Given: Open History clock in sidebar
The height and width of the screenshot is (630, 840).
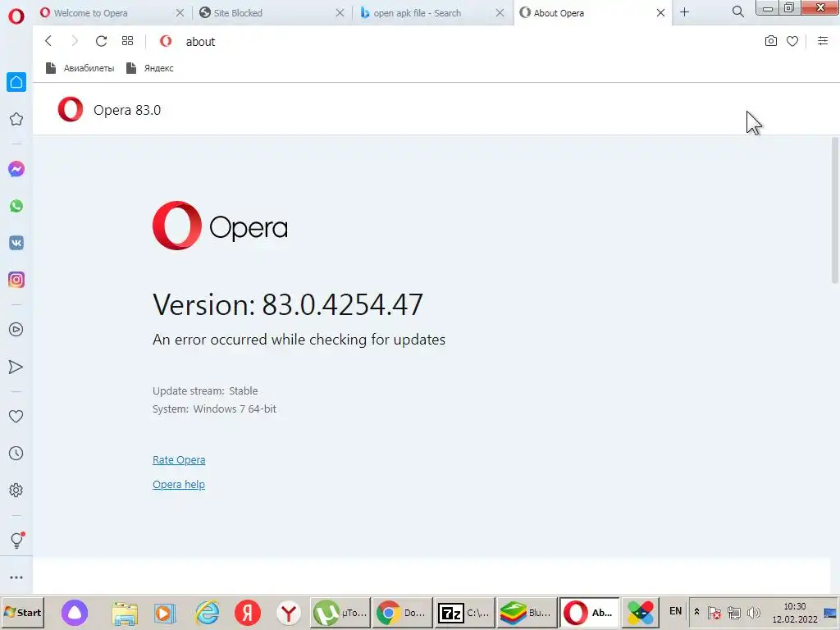Looking at the screenshot, I should [x=16, y=453].
